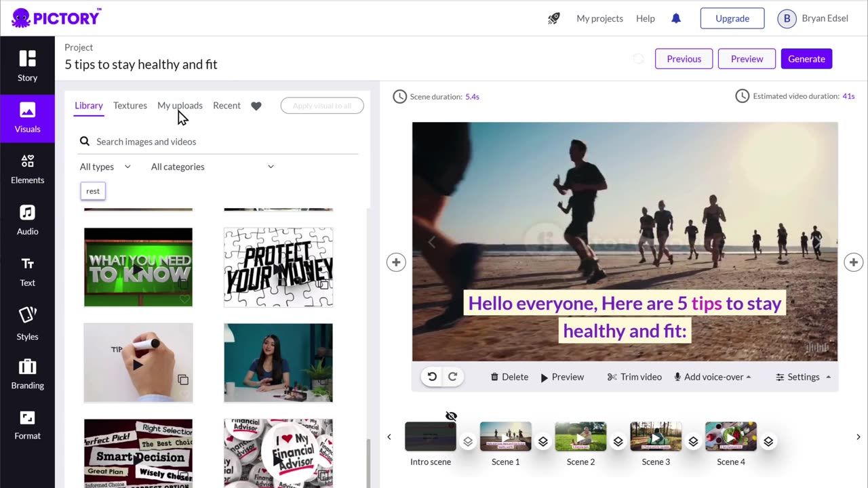The image size is (868, 488).
Task: Click transition icon after Scene 1
Action: point(543,441)
